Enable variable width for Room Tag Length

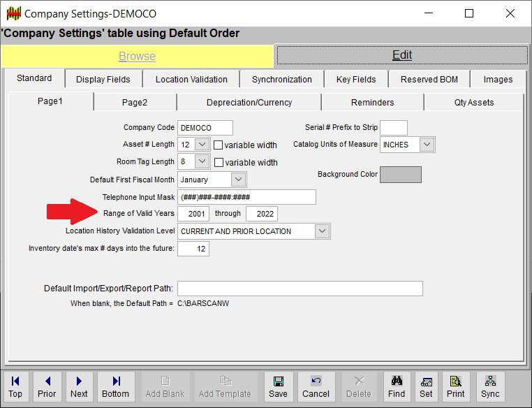coord(218,162)
